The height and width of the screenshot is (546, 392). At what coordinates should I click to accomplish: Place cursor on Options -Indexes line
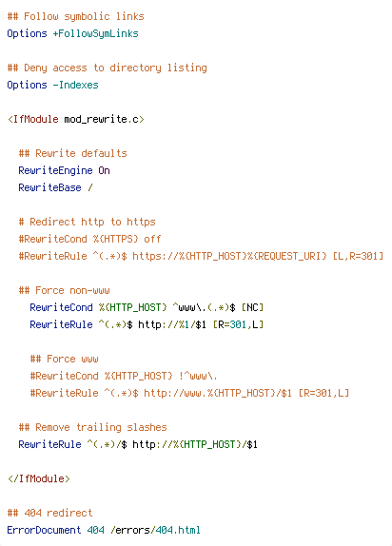click(x=52, y=85)
